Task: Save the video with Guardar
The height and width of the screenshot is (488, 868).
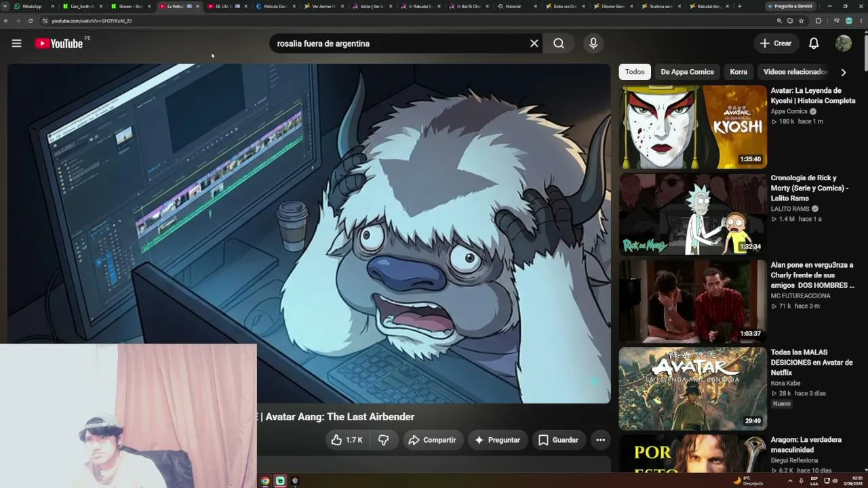Action: coord(559,440)
